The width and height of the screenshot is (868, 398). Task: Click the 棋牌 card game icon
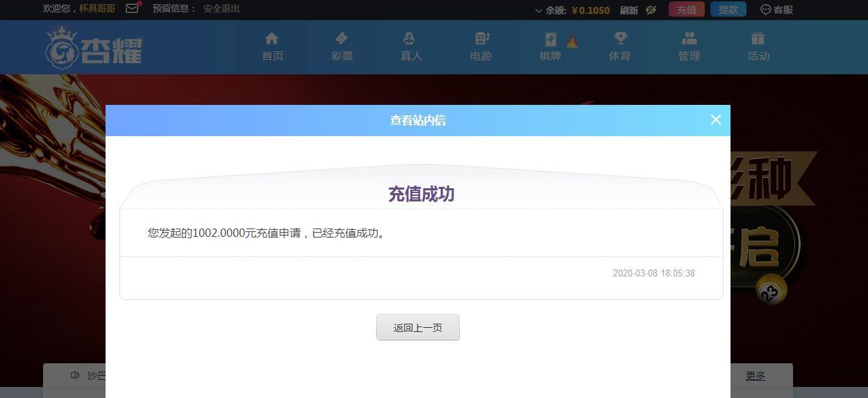(551, 40)
